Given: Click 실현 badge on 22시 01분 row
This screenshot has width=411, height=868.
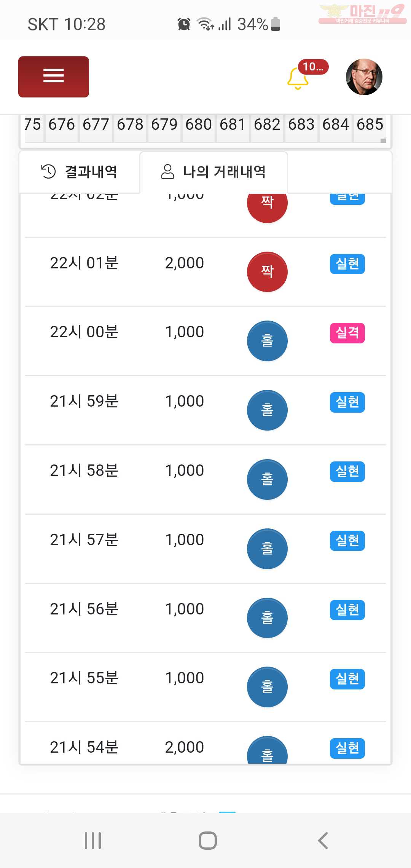Looking at the screenshot, I should click(x=347, y=264).
